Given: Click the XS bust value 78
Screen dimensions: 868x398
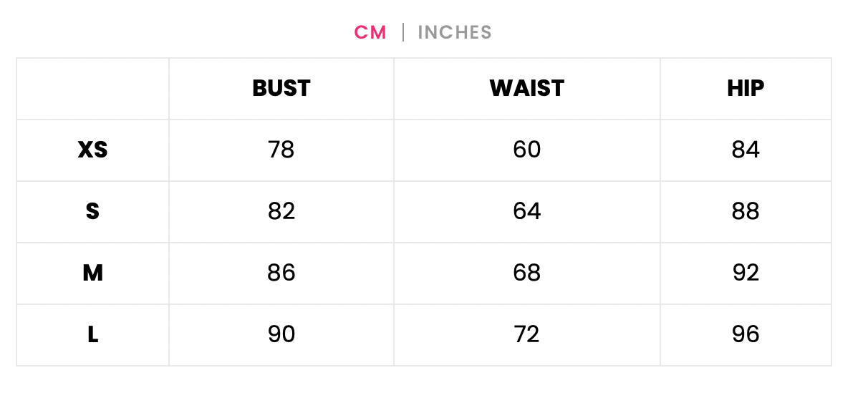Looking at the screenshot, I should pyautogui.click(x=281, y=150).
